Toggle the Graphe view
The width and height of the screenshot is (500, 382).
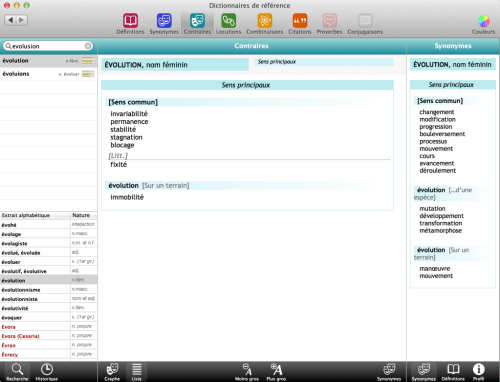click(x=112, y=372)
